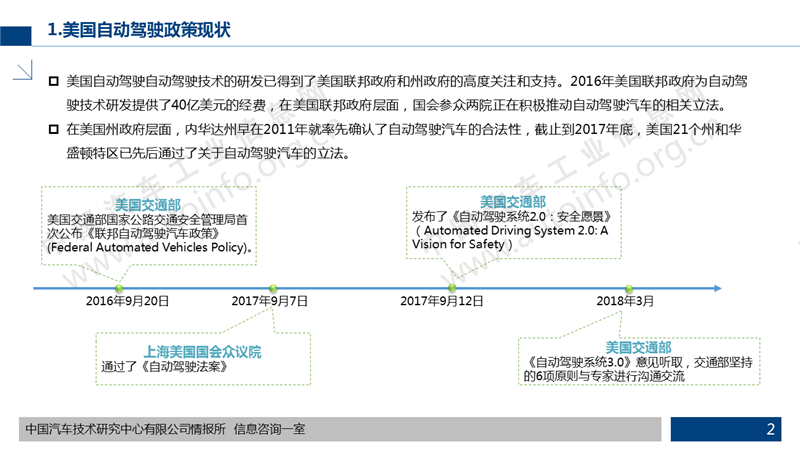Click the heading 上海美国国会众议院
Image resolution: width=800 pixels, height=450 pixels.
tap(203, 352)
